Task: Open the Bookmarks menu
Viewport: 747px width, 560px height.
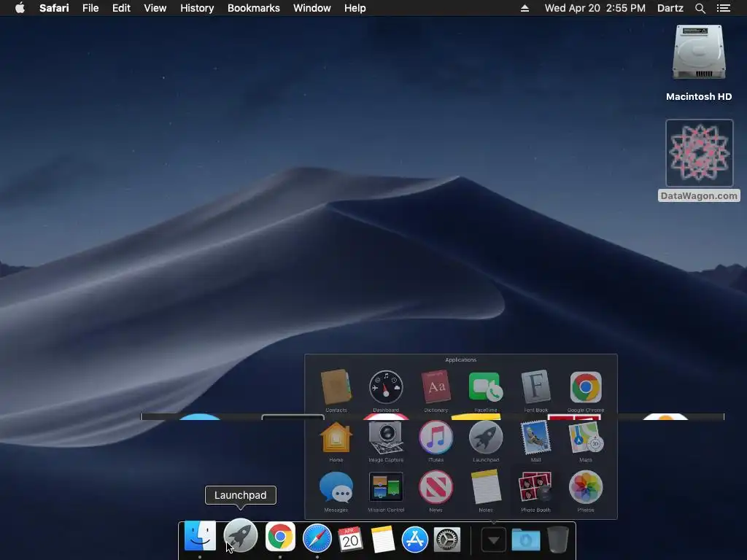Action: point(253,8)
